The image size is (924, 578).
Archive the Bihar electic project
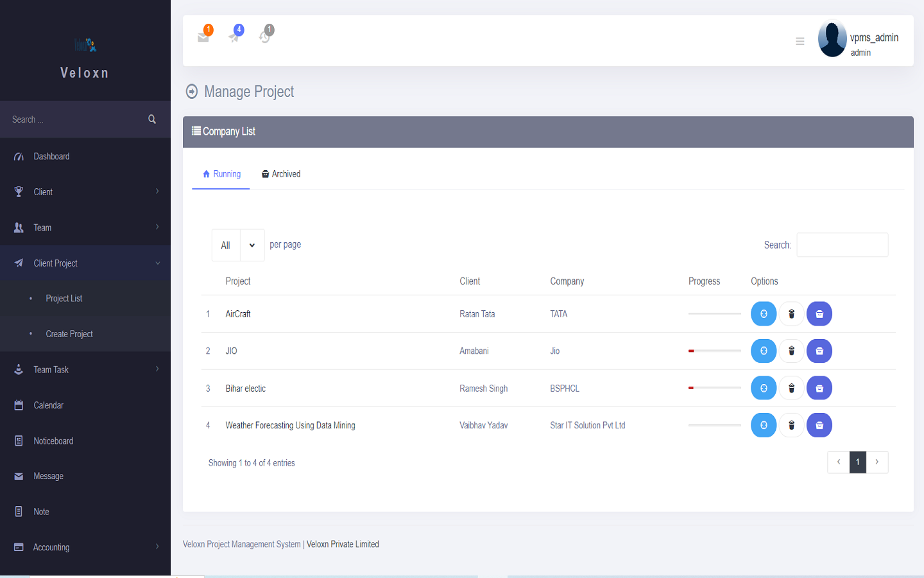pyautogui.click(x=819, y=388)
